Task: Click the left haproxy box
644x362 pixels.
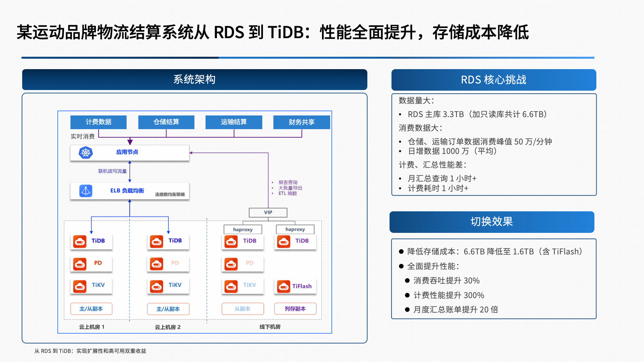Action: (243, 229)
